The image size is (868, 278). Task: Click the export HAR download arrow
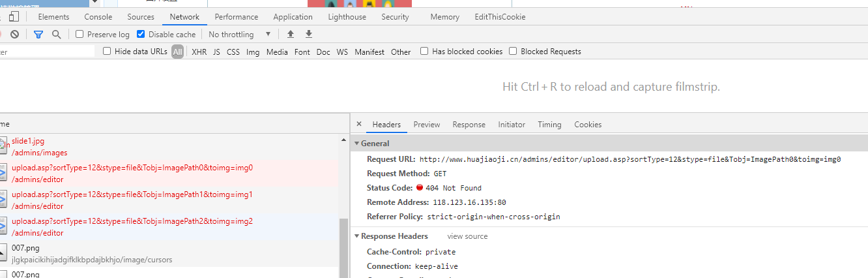point(309,35)
